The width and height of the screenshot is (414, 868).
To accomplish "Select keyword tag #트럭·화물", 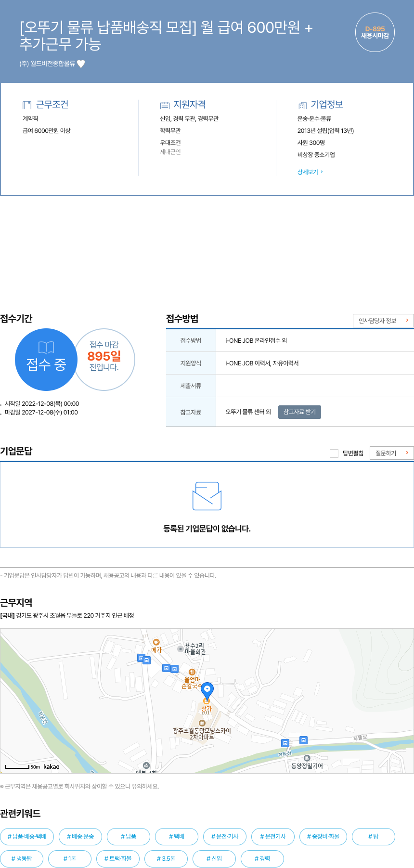I will 118,858.
